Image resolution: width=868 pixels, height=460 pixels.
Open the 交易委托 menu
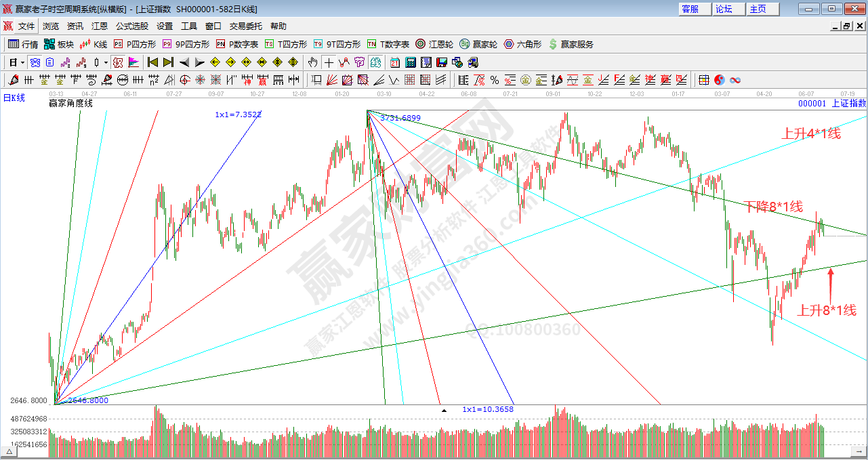tap(245, 26)
